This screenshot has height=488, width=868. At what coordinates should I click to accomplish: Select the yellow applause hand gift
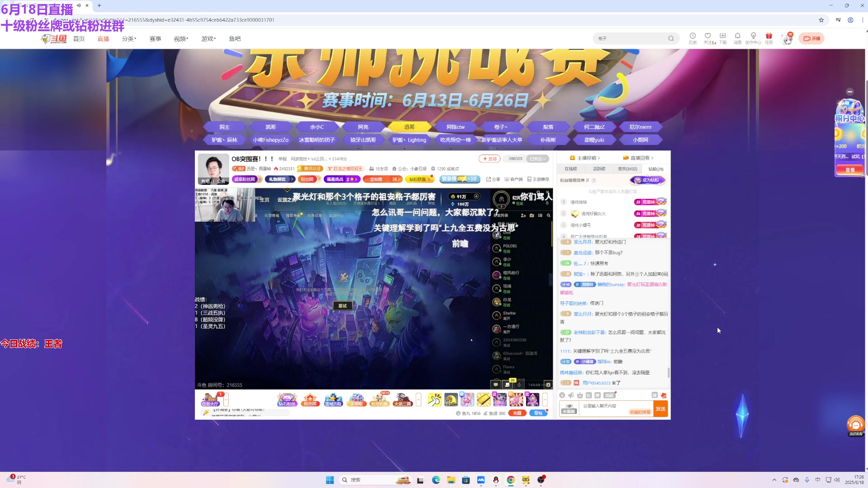coord(435,399)
